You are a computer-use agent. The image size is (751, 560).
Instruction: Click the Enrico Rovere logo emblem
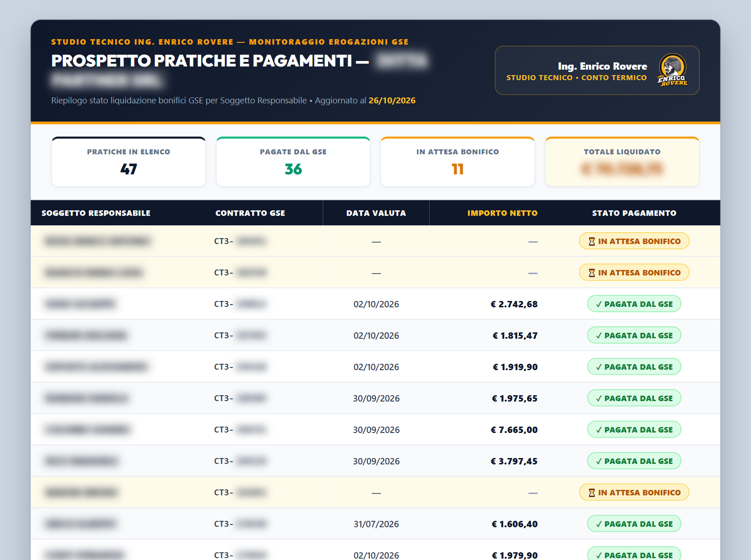[x=672, y=70]
